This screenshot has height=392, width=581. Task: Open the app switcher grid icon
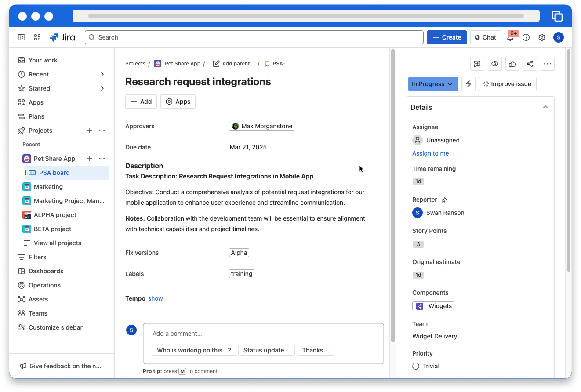tap(37, 37)
